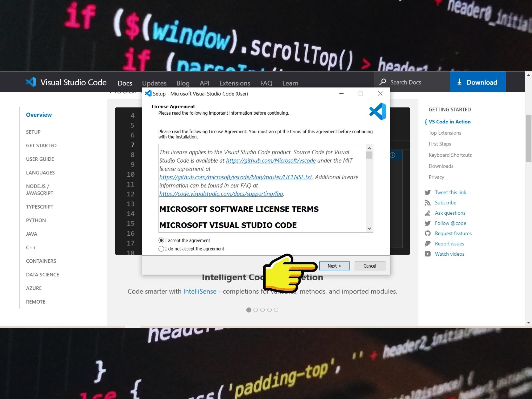Expand the LANGUAGES section

pyautogui.click(x=40, y=173)
